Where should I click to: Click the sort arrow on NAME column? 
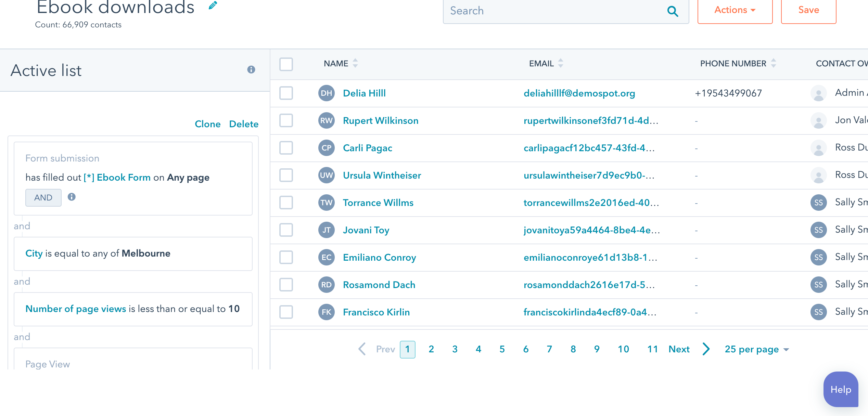(355, 63)
